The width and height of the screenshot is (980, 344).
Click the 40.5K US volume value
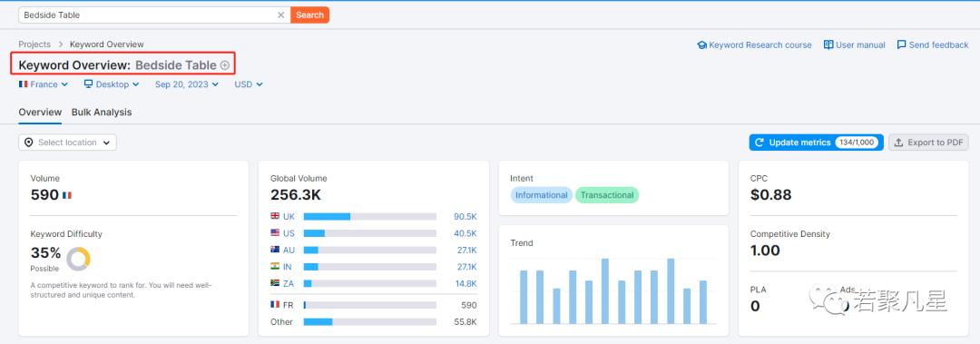point(465,233)
